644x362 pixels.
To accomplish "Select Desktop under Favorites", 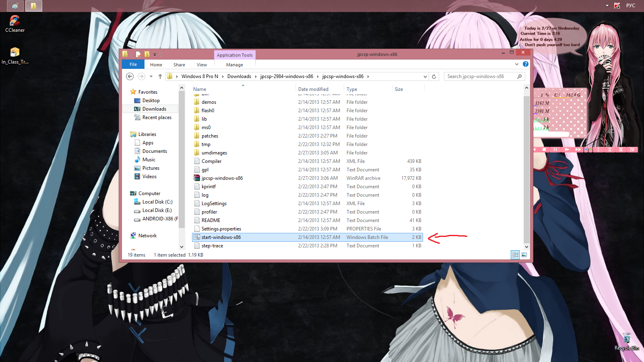I will click(151, 101).
